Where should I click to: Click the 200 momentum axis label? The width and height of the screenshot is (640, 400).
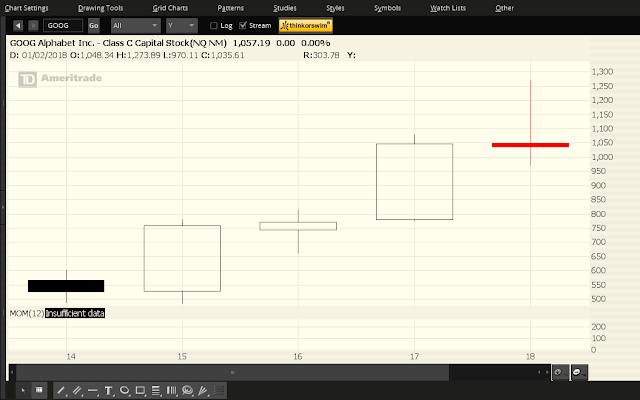point(598,327)
